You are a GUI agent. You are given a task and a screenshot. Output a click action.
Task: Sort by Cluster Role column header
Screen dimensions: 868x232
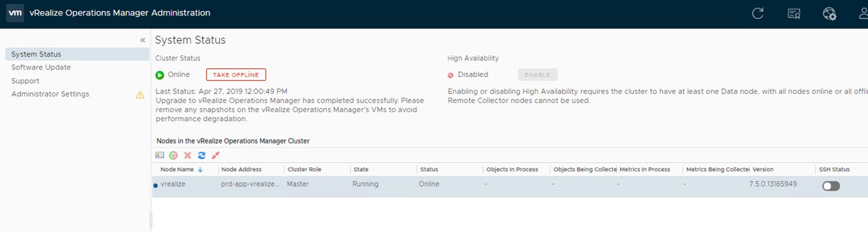(304, 169)
